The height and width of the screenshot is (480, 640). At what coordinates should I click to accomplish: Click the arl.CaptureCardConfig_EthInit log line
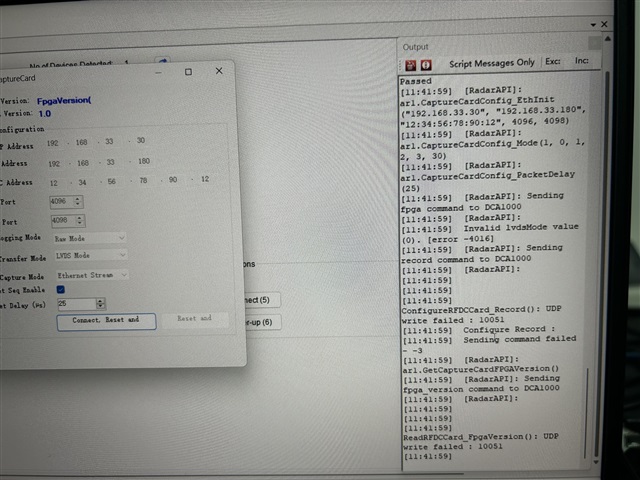point(477,100)
